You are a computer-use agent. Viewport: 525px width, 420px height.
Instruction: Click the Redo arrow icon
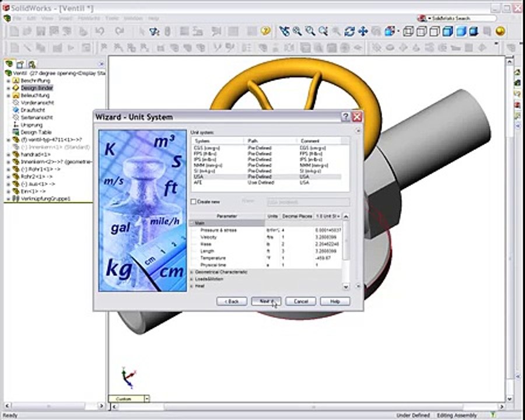[x=119, y=32]
